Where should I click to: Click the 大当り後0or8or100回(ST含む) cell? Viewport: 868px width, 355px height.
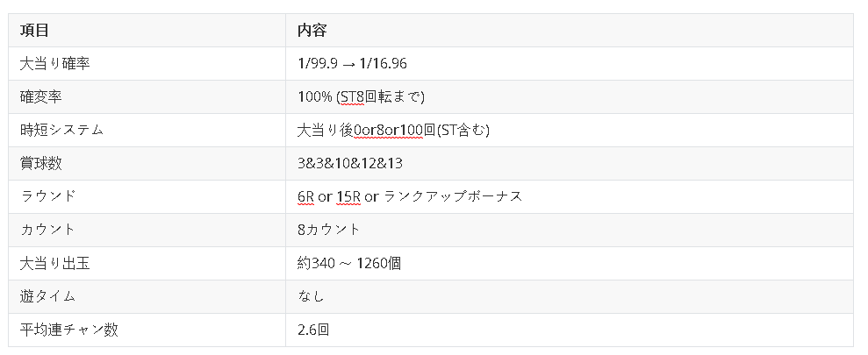[x=393, y=130]
